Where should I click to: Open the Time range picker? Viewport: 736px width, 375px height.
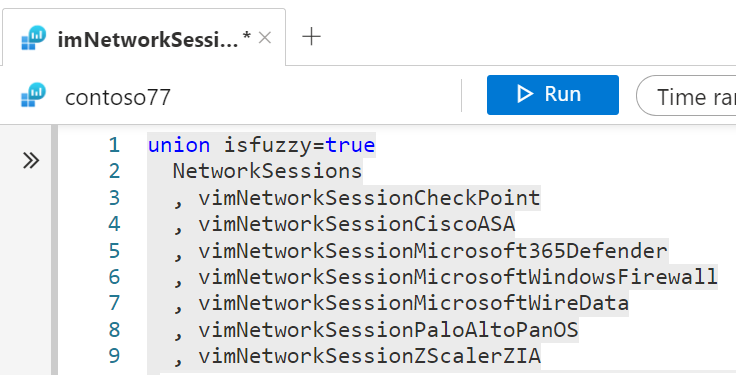(x=687, y=95)
